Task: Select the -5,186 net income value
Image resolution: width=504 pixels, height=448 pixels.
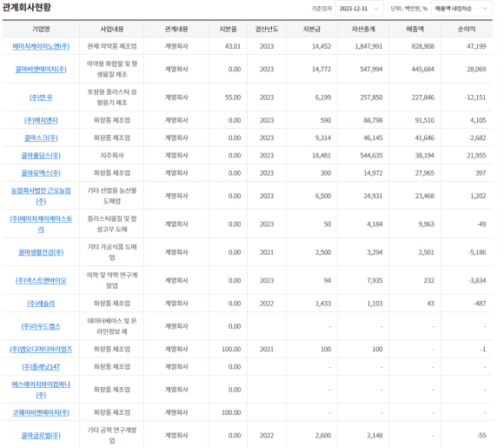Action: pyautogui.click(x=477, y=252)
